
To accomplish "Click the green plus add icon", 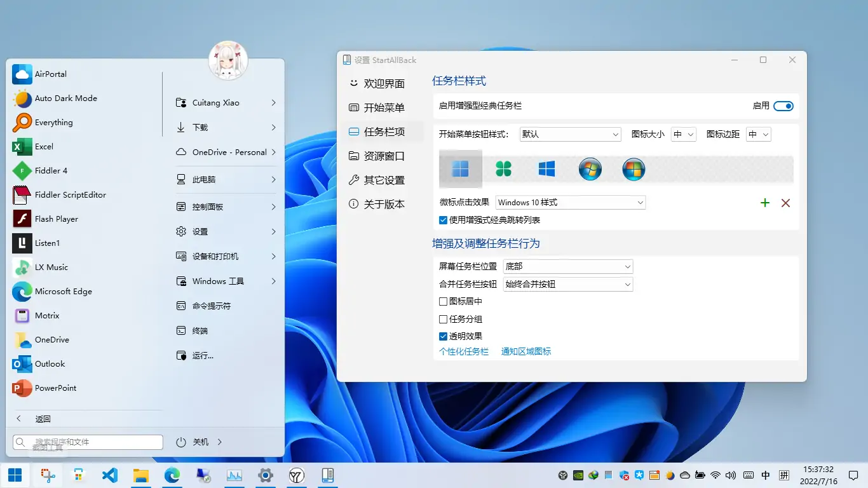I will click(x=765, y=203).
